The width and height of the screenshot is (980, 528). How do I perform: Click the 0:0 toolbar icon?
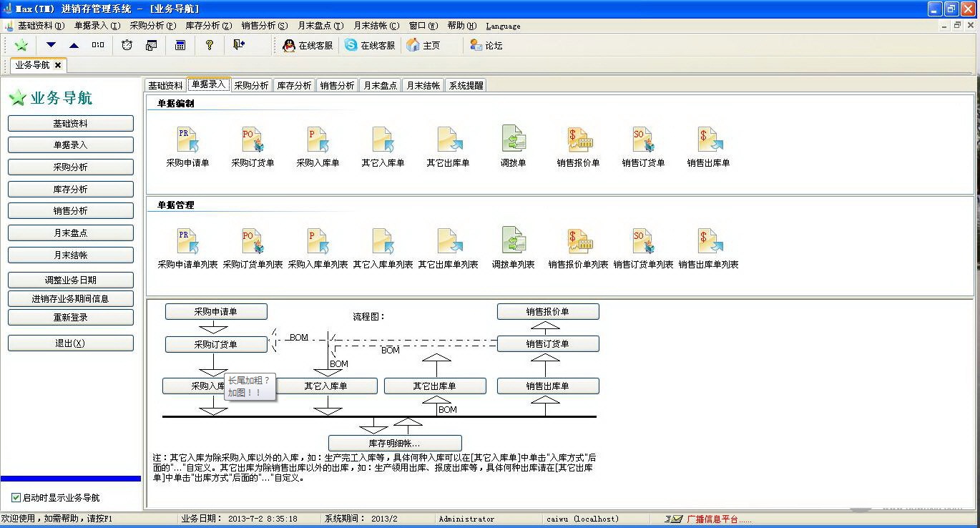click(x=98, y=45)
